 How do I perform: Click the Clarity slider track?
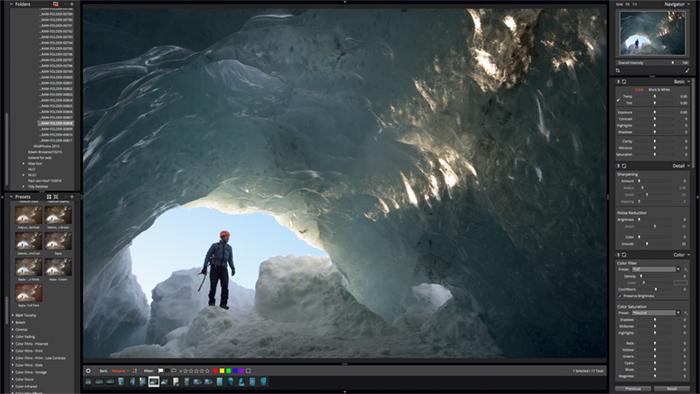pyautogui.click(x=655, y=141)
